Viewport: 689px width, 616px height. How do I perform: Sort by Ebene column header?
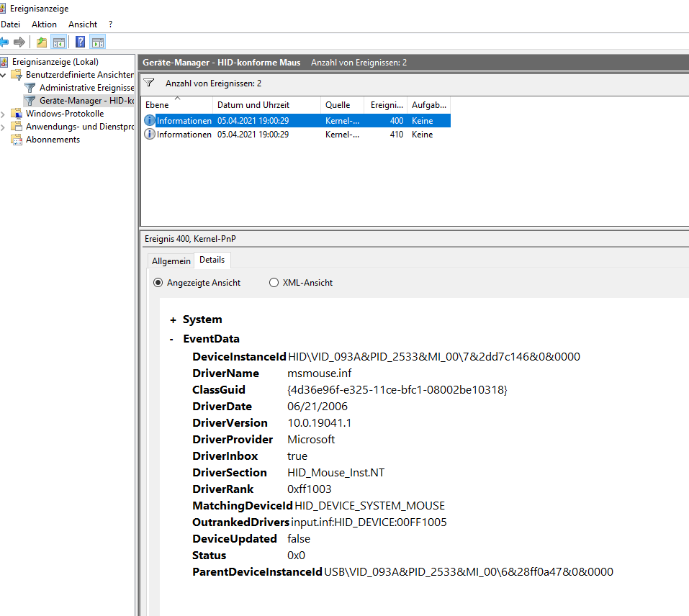pos(178,105)
